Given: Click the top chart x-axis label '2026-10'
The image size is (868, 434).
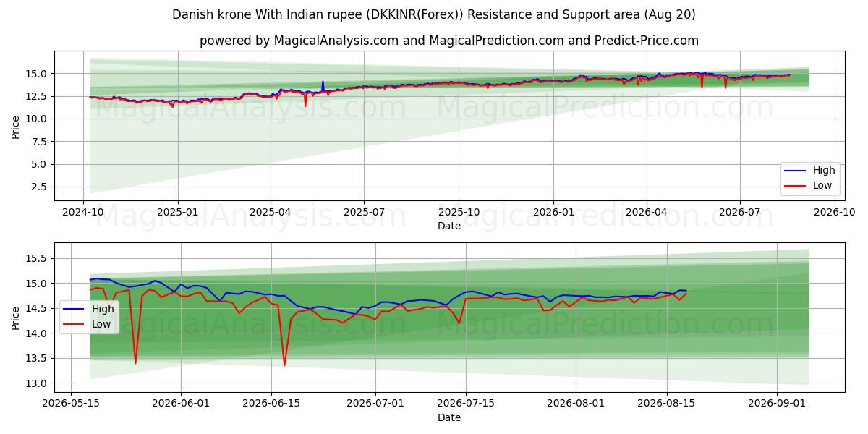Looking at the screenshot, I should click(x=834, y=212).
